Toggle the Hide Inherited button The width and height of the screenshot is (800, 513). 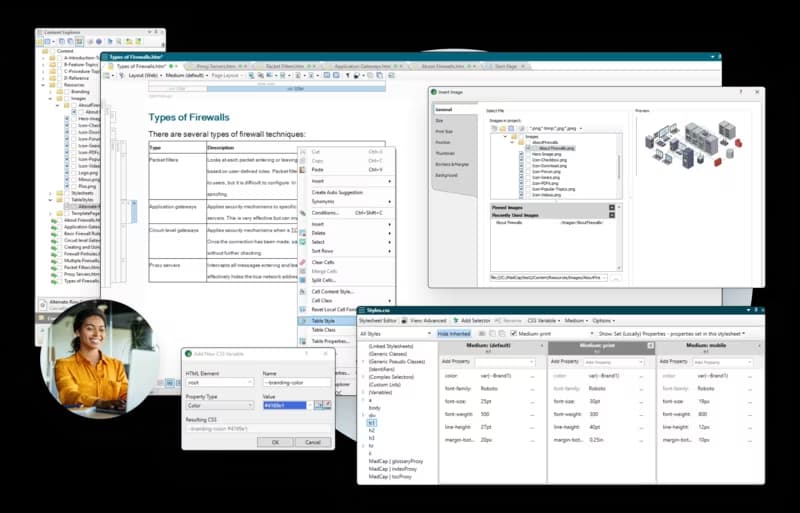click(454, 333)
